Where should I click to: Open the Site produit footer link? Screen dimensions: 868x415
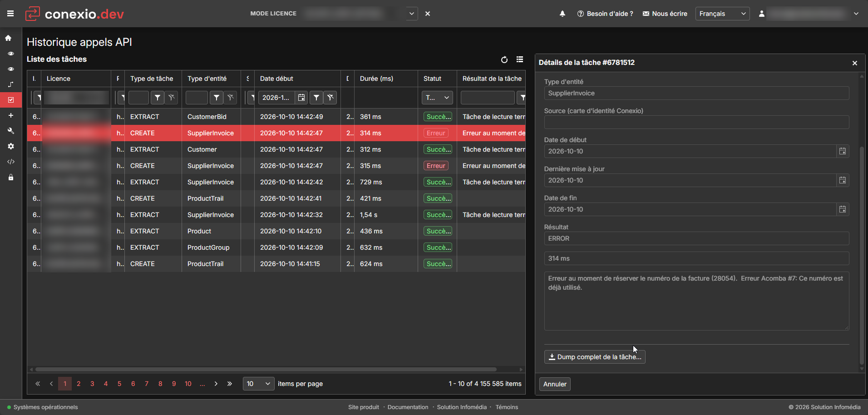coord(364,407)
